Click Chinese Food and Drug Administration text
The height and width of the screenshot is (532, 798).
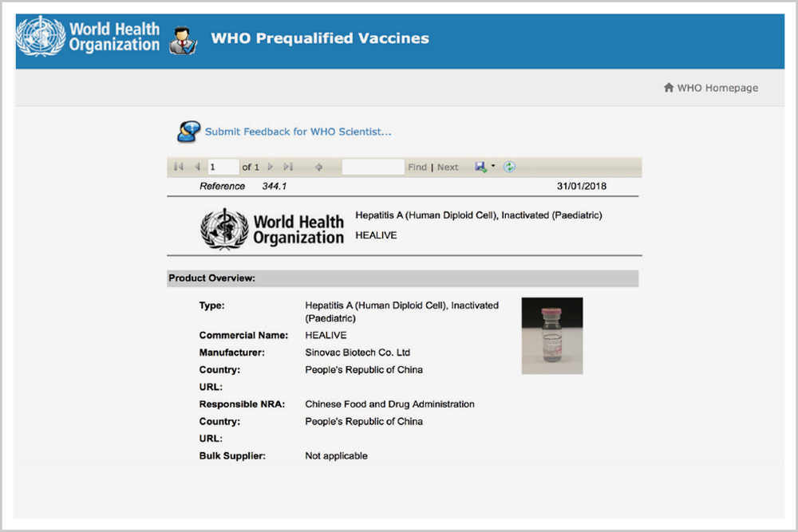(x=389, y=404)
